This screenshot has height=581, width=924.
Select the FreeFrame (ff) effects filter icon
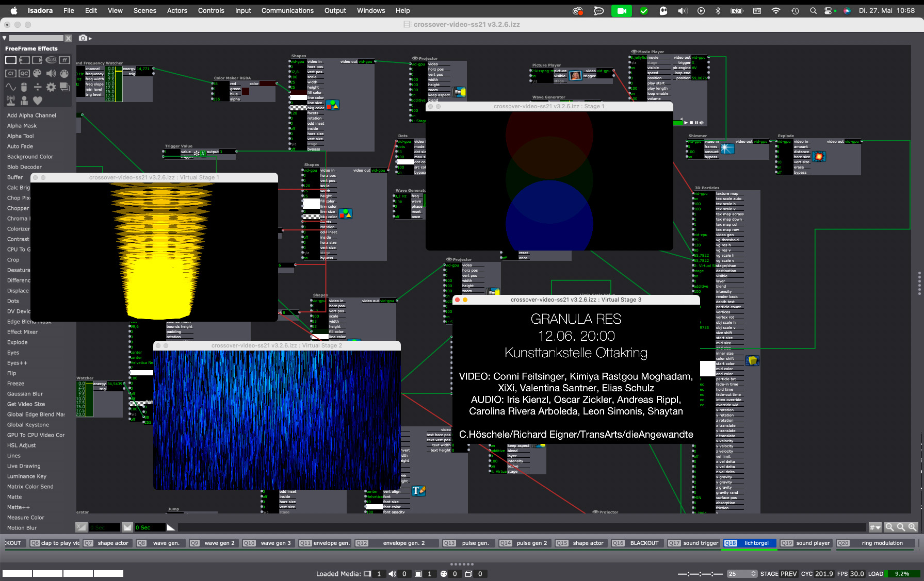(x=64, y=60)
